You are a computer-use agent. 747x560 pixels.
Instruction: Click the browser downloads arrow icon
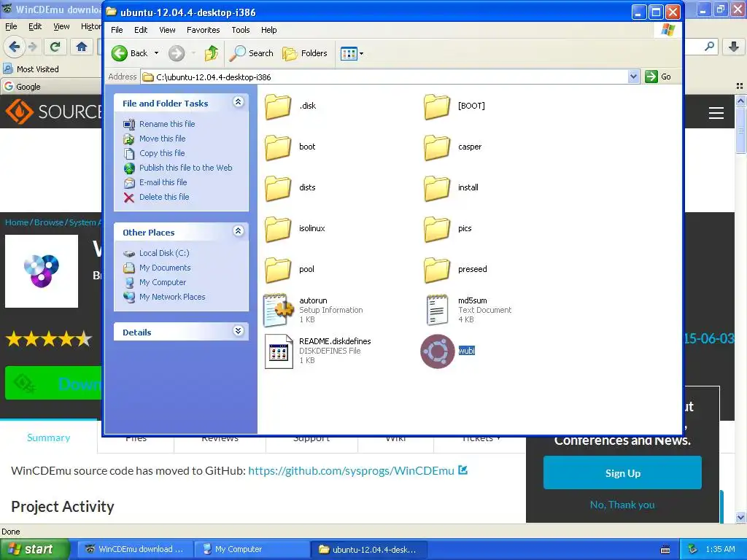point(734,46)
